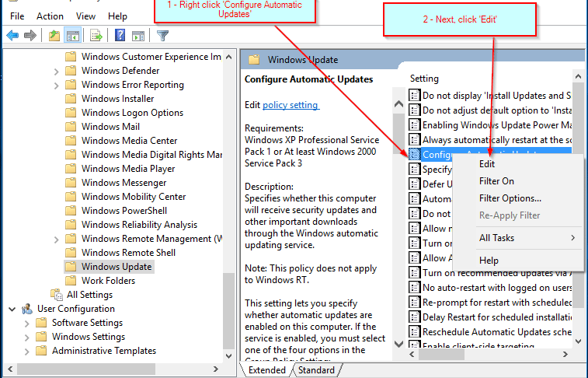
Task: Click policy icon beside Re-prompt for restart
Action: pyautogui.click(x=414, y=303)
